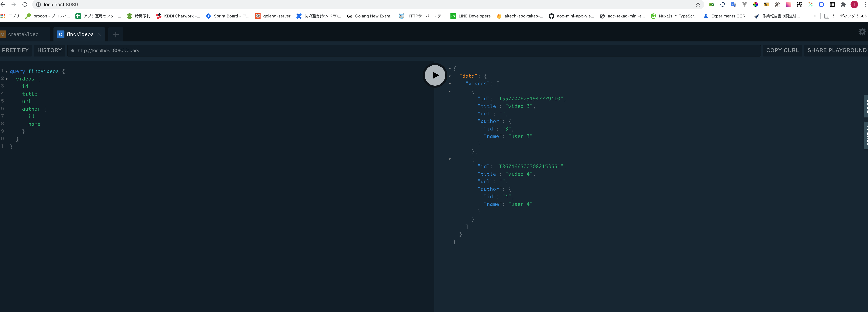Collapse the first video object in results
Image resolution: width=868 pixels, height=312 pixels.
click(x=450, y=91)
